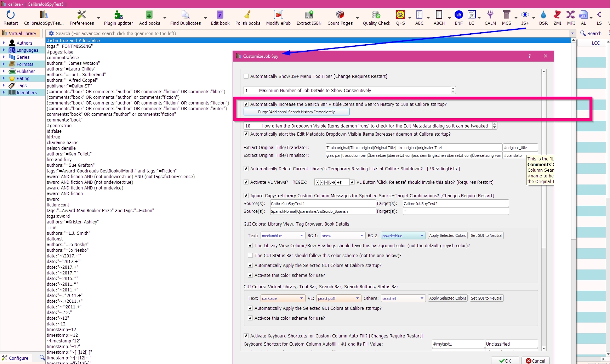Expand the Authors category in Tag Browser
The width and height of the screenshot is (610, 364).
pos(4,43)
